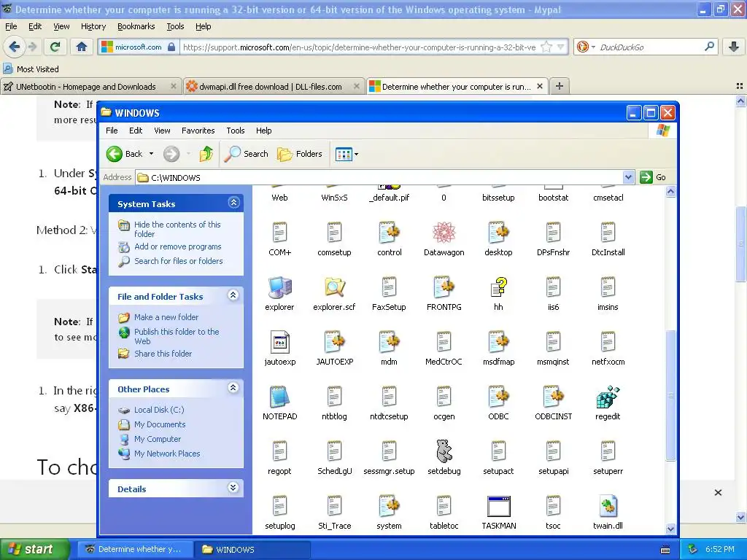Click Make a new folder link
747x560 pixels.
click(x=166, y=317)
